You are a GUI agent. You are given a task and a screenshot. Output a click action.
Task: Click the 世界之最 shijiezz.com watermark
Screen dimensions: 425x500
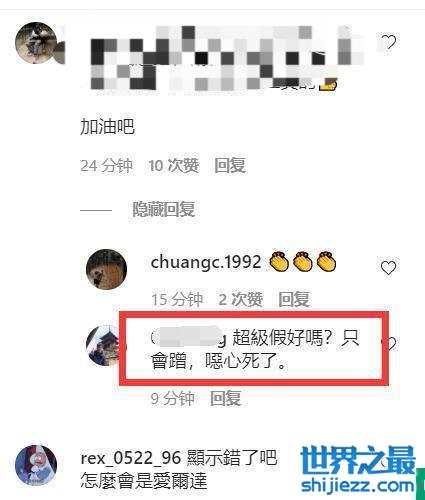358,470
